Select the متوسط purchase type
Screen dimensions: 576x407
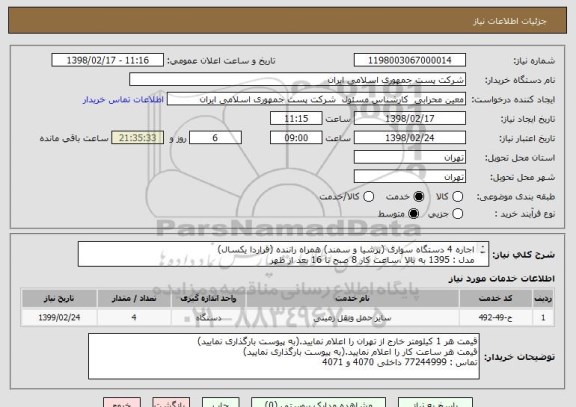(413, 213)
